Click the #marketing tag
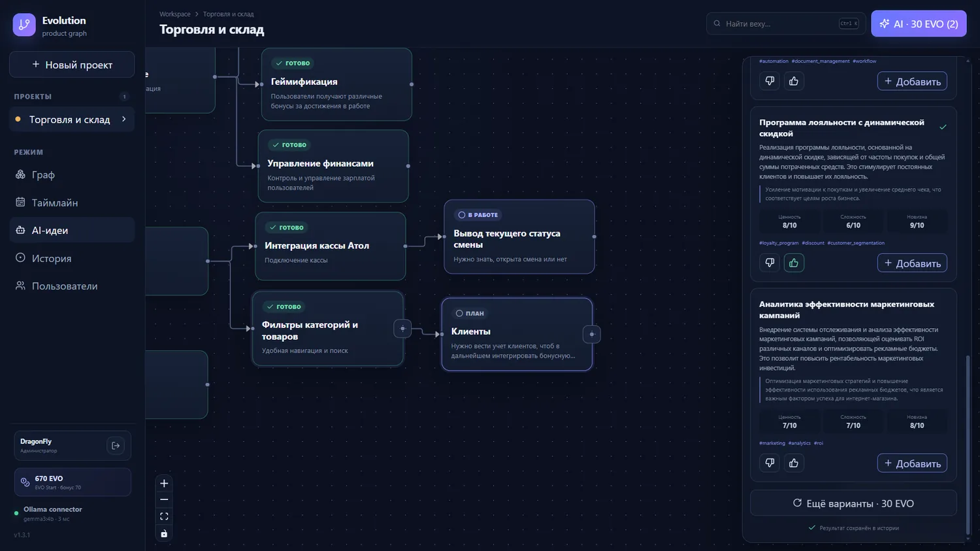 772,443
